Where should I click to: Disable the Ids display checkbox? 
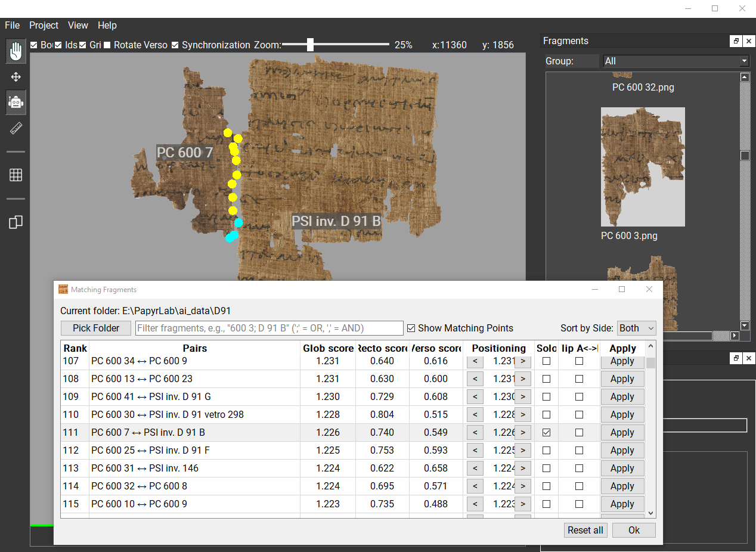(57, 45)
